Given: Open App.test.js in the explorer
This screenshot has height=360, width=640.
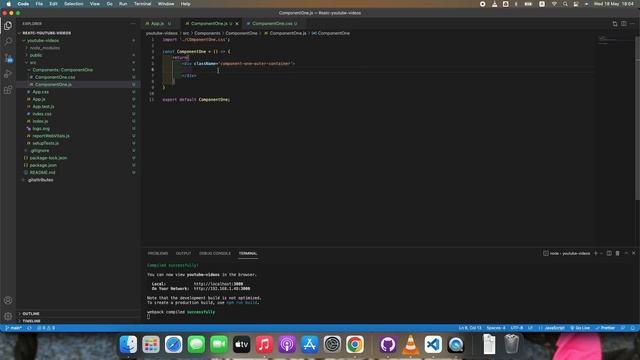Looking at the screenshot, I should pos(43,107).
